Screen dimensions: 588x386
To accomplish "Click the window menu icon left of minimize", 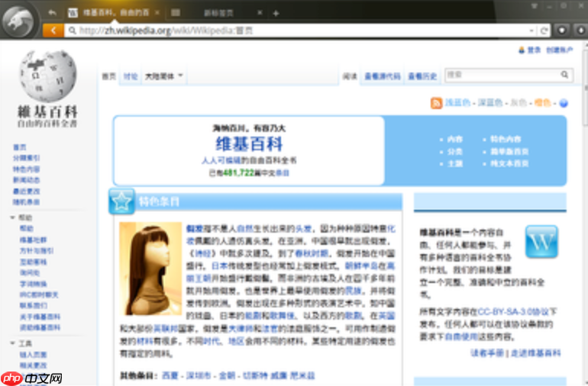I will click(534, 6).
